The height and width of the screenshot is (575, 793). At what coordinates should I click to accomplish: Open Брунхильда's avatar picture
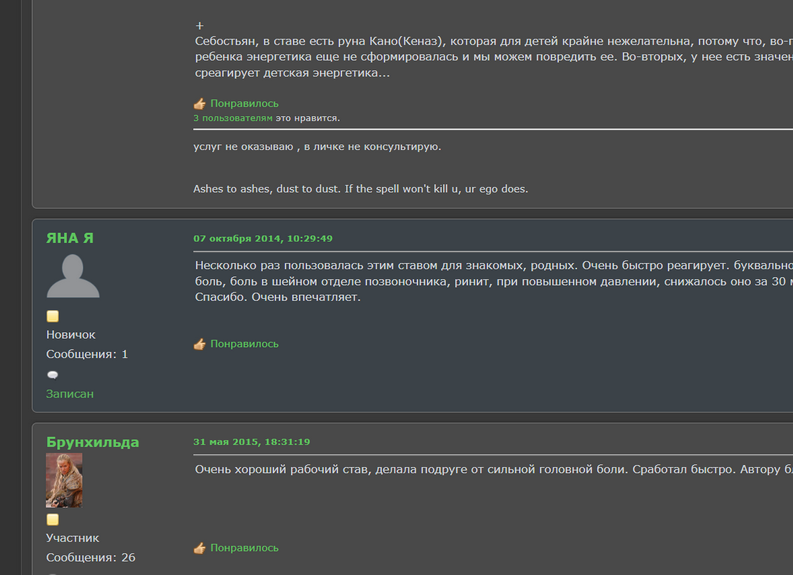(64, 480)
